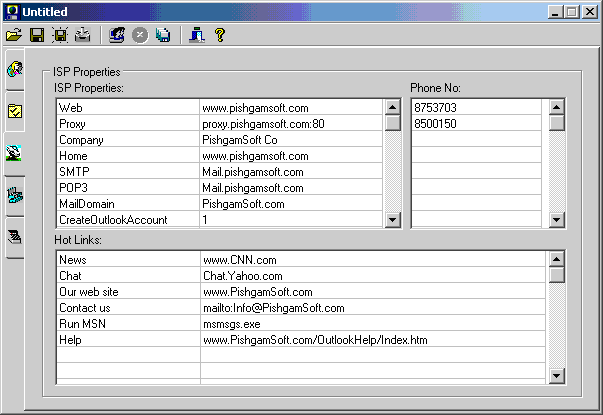603x415 pixels.
Task: Open the last sidebar tab with stacked pages icon
Action: coord(15,237)
